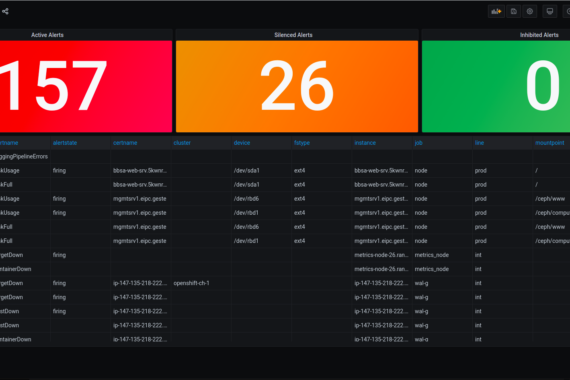This screenshot has width=570, height=380.
Task: Sort table by line column header
Action: (479, 143)
